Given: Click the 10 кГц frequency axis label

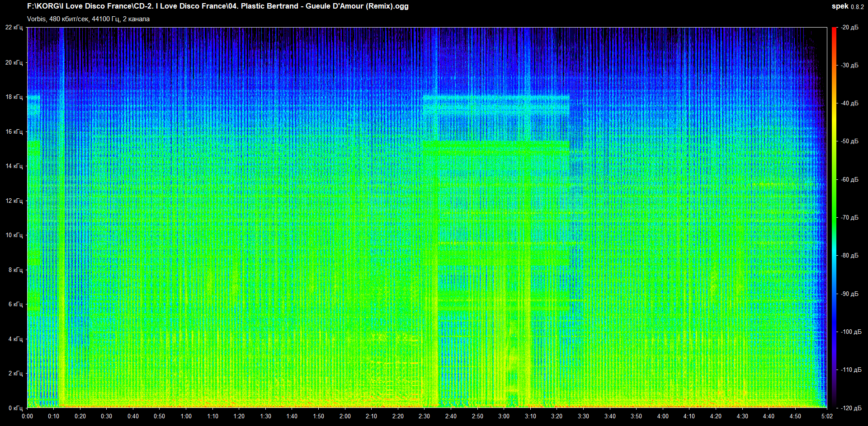Looking at the screenshot, I should pos(14,235).
